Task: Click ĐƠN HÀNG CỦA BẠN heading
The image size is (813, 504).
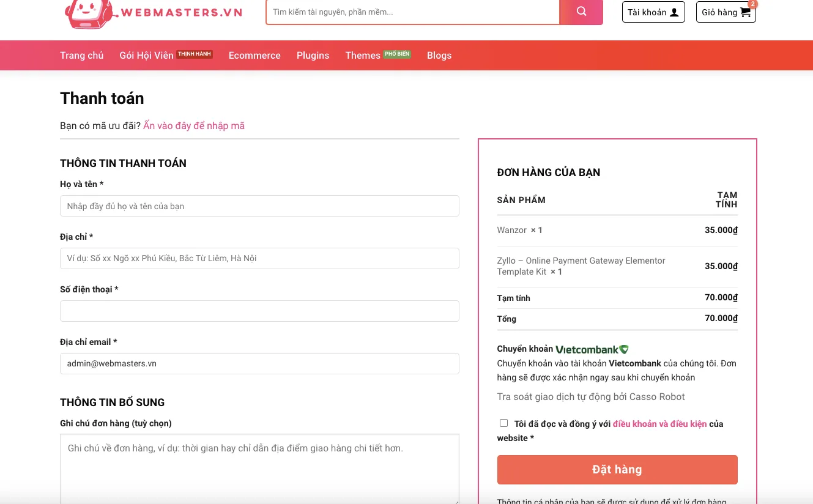Action: point(549,172)
